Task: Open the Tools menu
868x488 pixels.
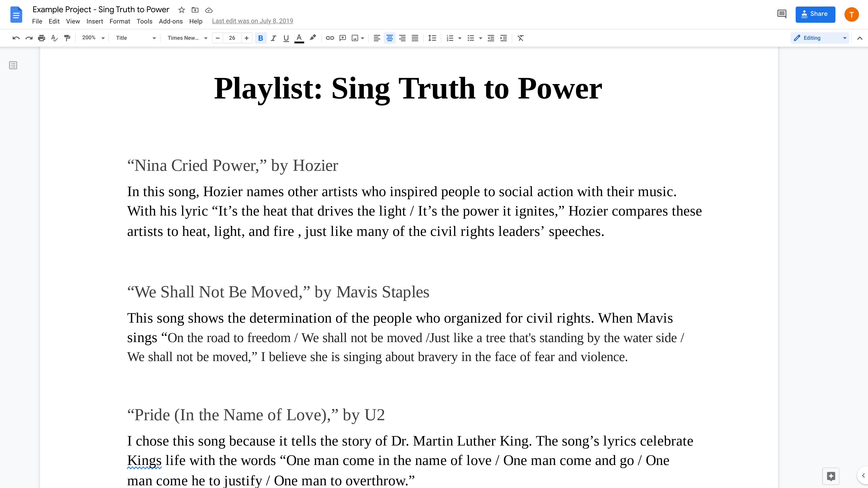Action: click(x=144, y=21)
